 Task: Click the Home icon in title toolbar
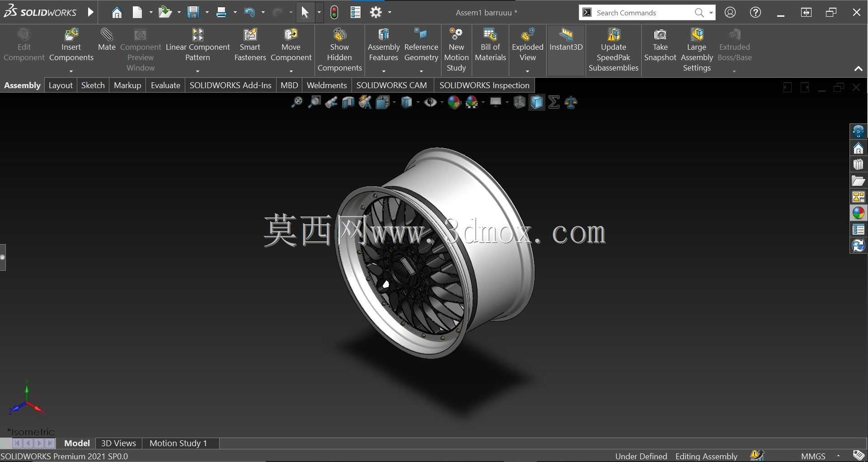pyautogui.click(x=117, y=12)
